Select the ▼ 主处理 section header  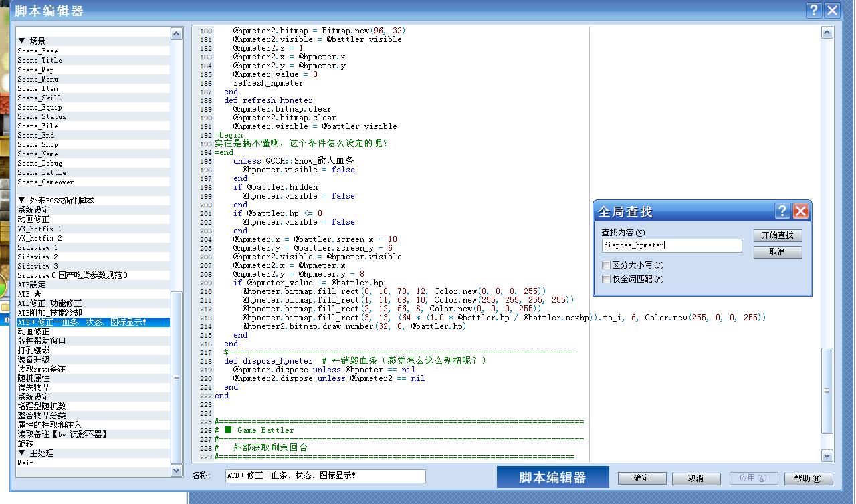93,453
